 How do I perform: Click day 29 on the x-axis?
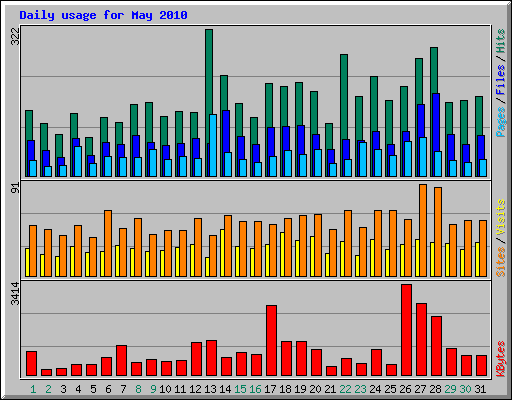(450, 389)
